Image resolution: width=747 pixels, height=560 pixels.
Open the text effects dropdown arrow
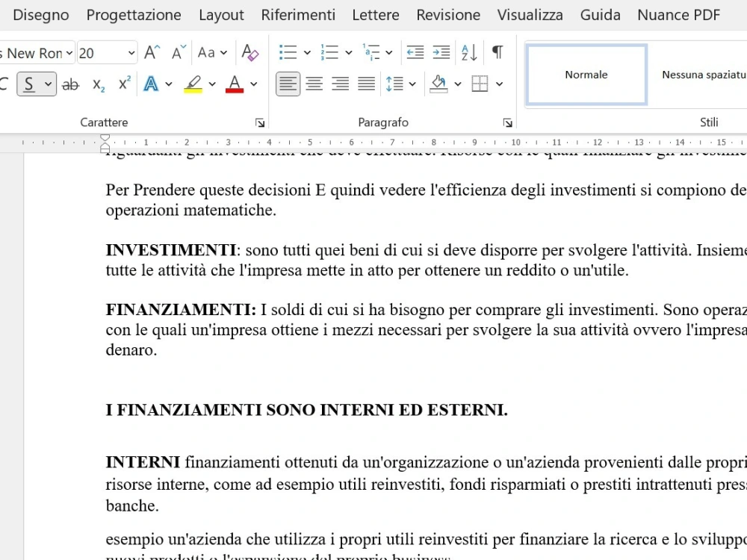[169, 84]
